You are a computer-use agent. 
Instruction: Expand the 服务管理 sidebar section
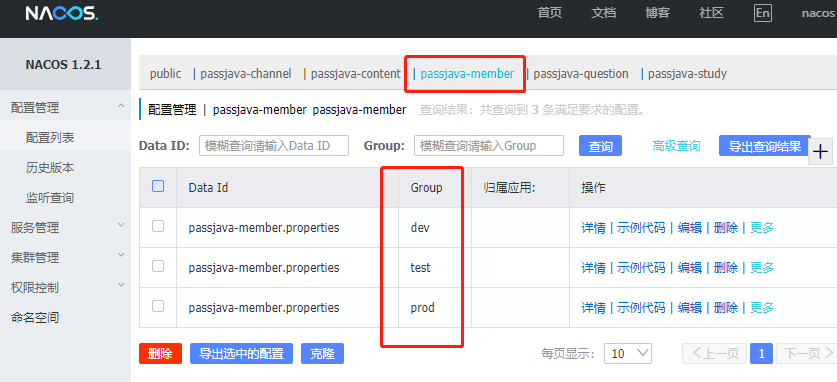(121, 226)
